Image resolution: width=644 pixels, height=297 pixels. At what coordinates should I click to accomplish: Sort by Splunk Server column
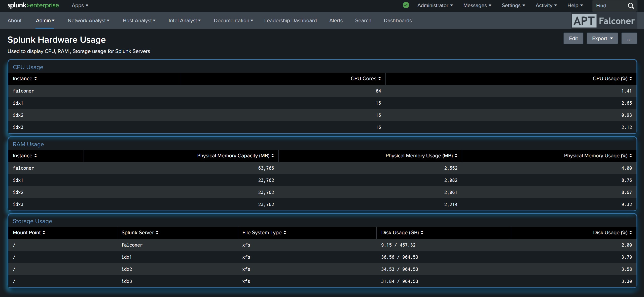[140, 233]
